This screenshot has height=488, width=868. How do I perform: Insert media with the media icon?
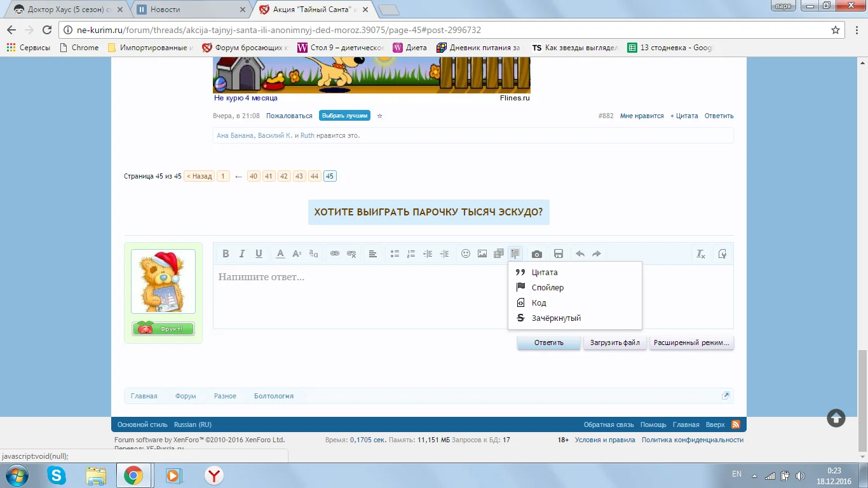pyautogui.click(x=499, y=254)
